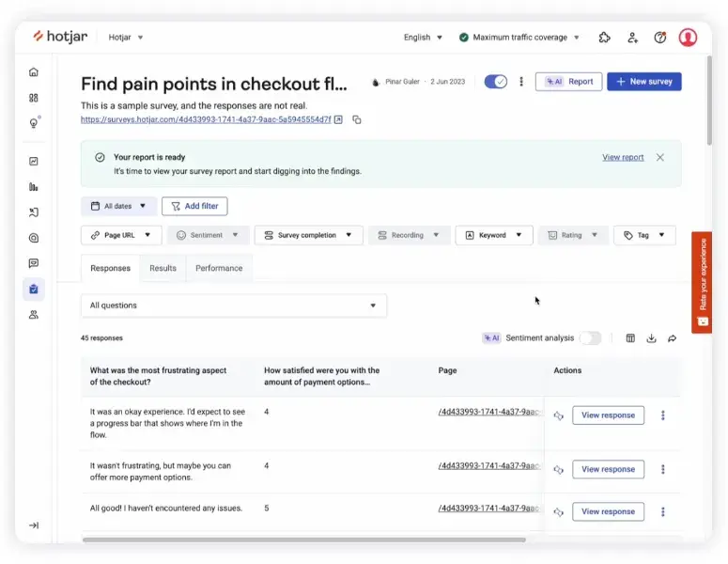
Task: Click the share arrow icon above table
Action: point(673,338)
